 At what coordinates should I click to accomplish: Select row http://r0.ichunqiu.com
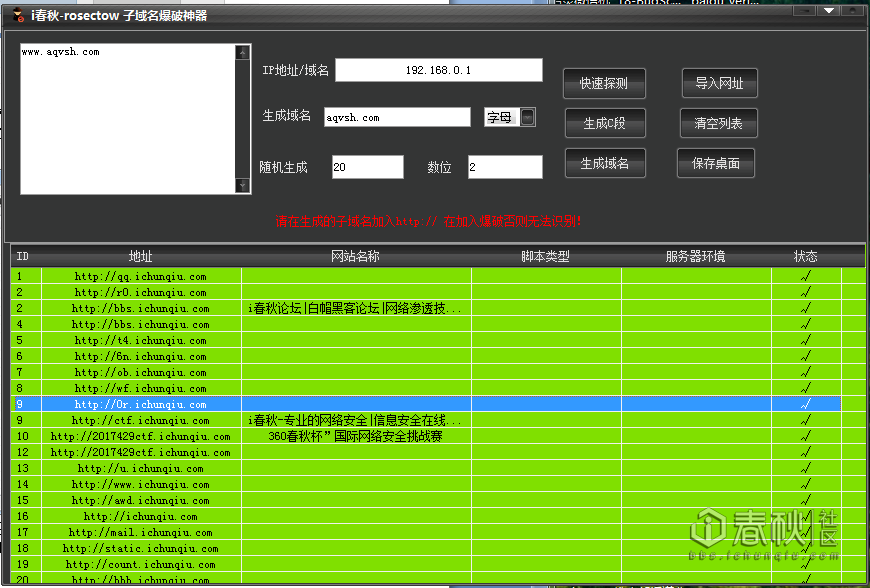coord(426,292)
